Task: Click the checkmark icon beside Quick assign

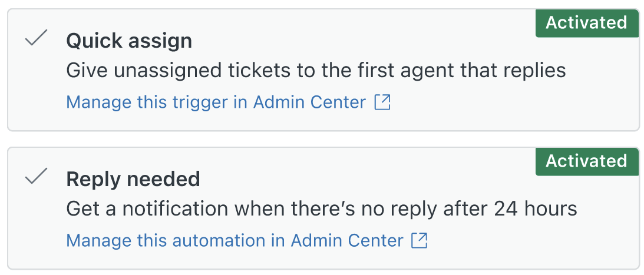Action: [x=36, y=38]
